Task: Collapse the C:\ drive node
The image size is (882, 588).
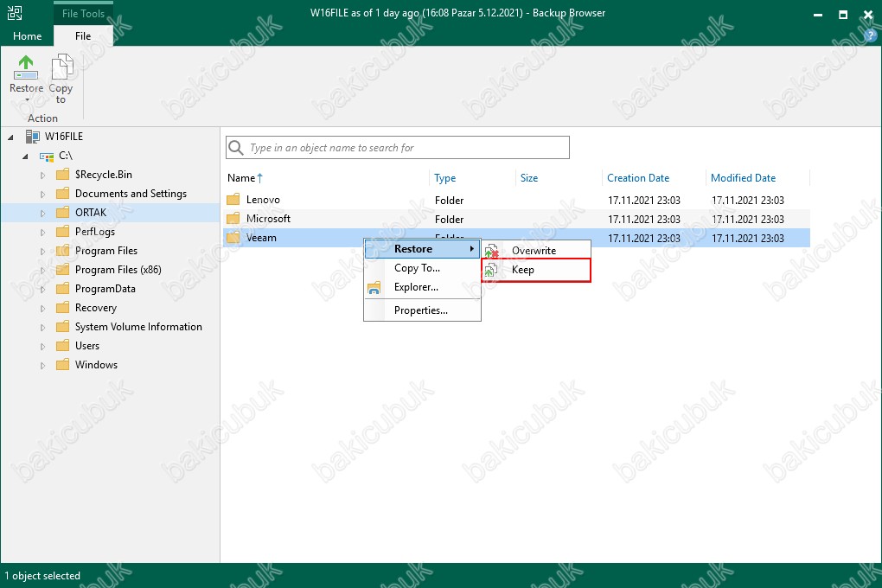Action: 25,157
